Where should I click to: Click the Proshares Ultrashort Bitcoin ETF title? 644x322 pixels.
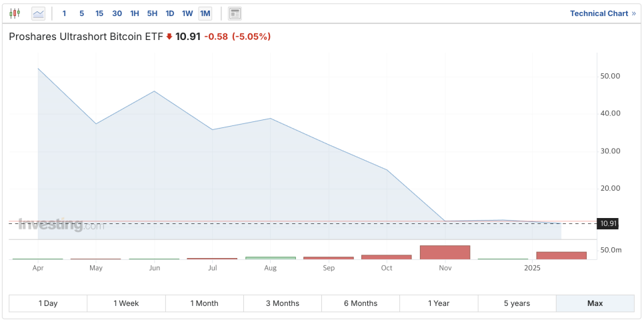coord(86,37)
